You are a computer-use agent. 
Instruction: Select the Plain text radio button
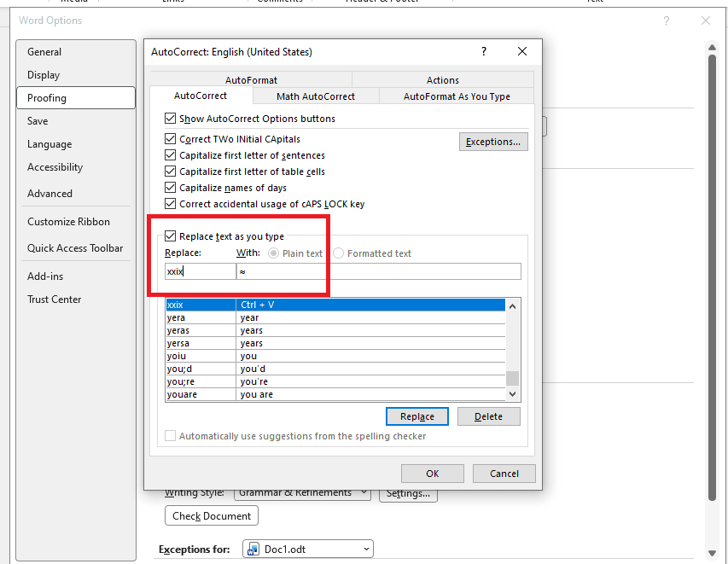(273, 253)
